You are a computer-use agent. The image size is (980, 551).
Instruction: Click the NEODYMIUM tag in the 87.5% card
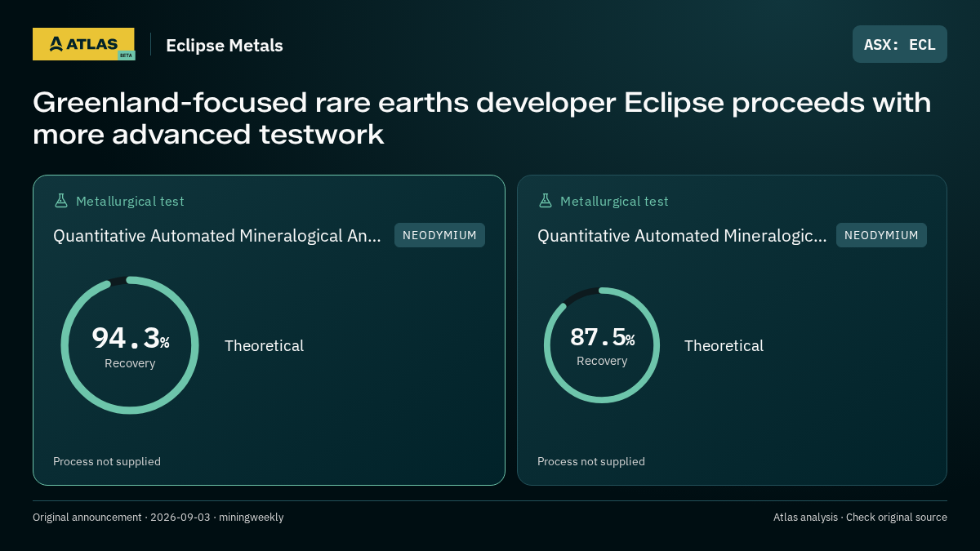click(881, 235)
